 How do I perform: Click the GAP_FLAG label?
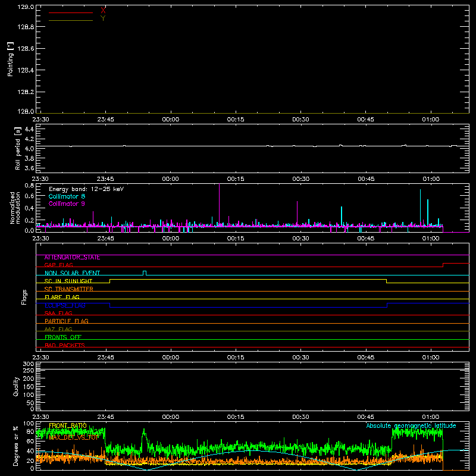click(x=58, y=265)
